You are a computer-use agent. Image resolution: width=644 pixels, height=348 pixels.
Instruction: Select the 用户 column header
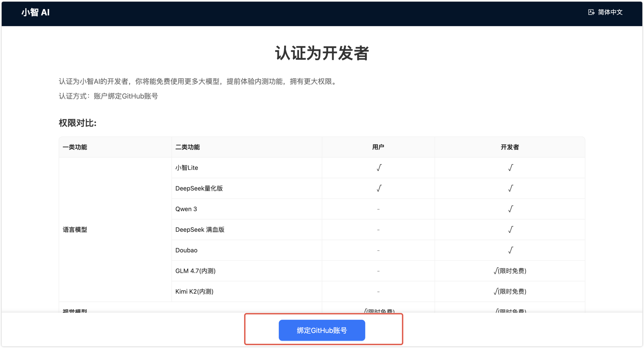[378, 147]
